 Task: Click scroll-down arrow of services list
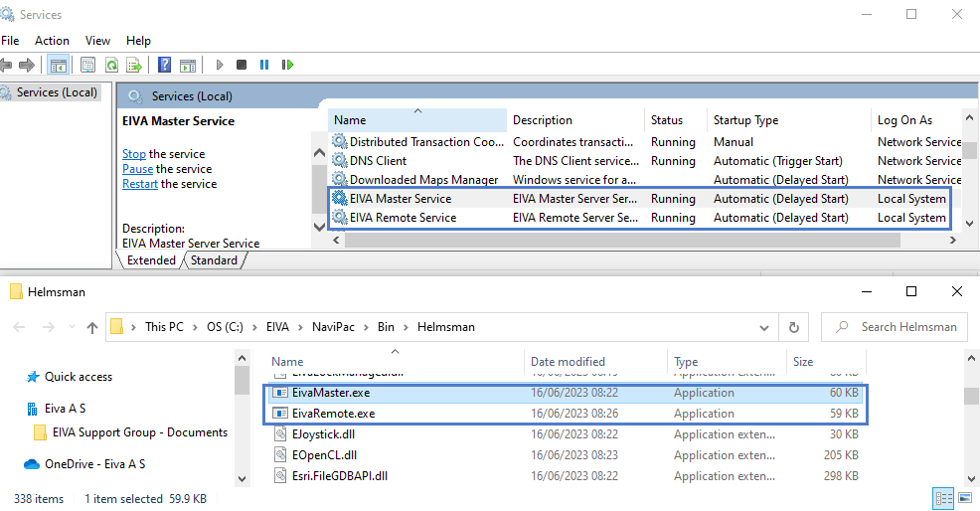[969, 224]
